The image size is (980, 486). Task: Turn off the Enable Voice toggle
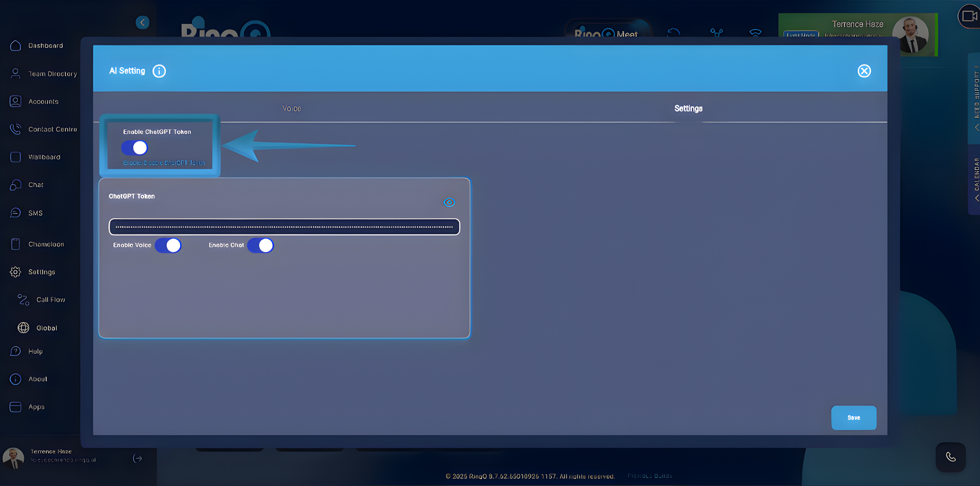click(168, 245)
